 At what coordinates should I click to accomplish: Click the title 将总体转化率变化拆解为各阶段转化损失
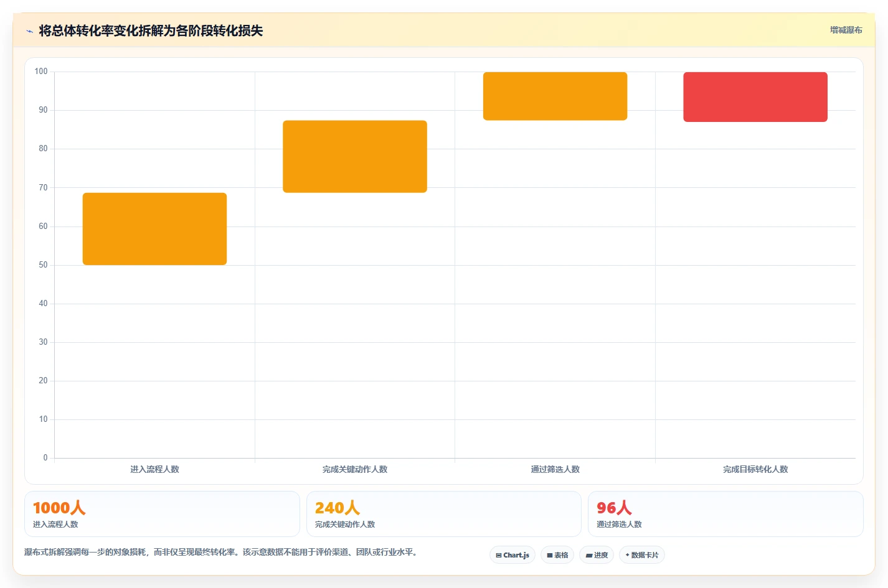[x=151, y=30]
